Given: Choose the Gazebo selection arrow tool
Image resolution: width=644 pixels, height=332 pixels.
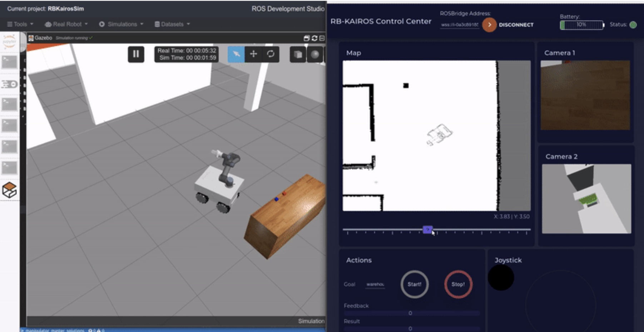Looking at the screenshot, I should [x=236, y=54].
